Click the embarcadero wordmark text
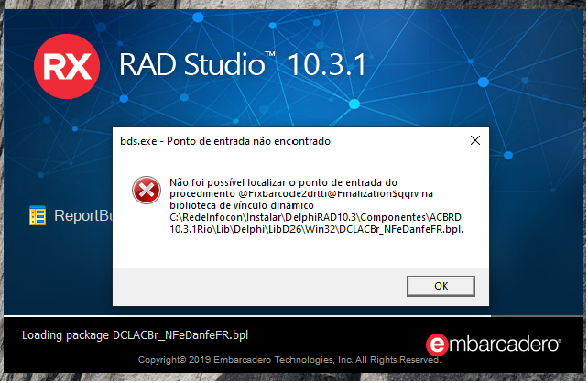 click(505, 345)
